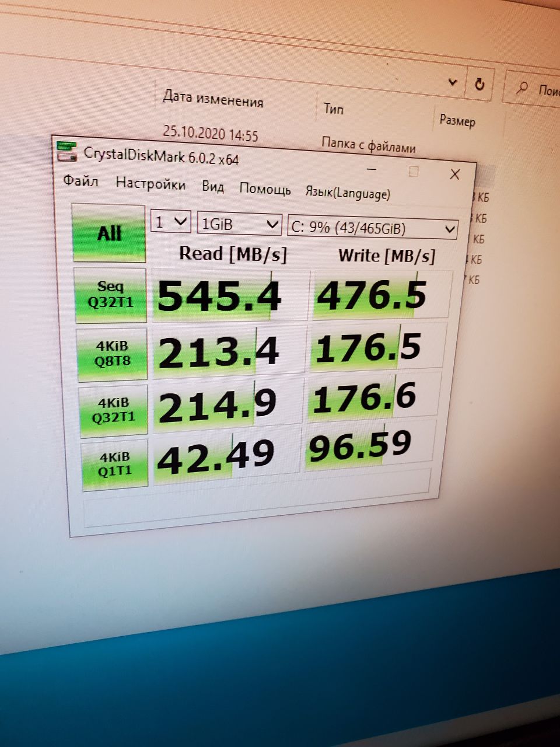
Task: Click the Seq write result 476.5
Action: 382,294
